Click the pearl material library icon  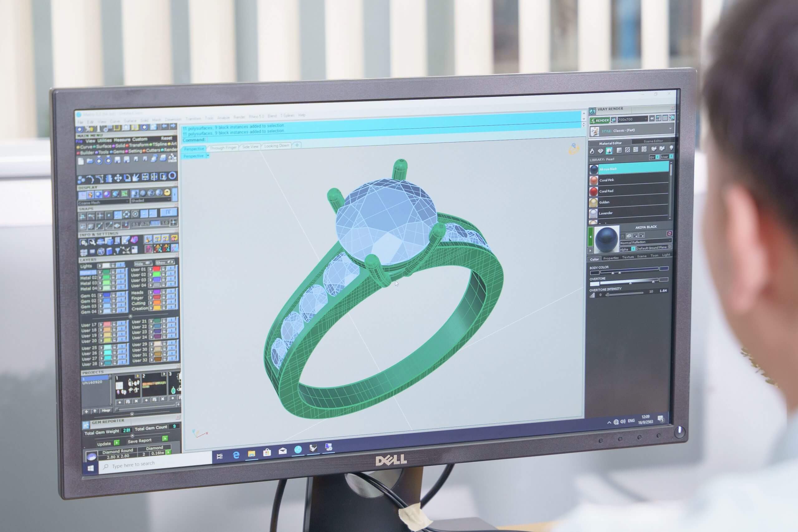point(609,150)
